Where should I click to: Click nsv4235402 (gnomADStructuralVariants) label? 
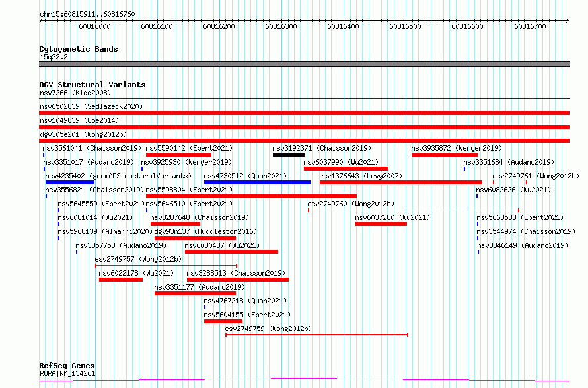pos(118,176)
